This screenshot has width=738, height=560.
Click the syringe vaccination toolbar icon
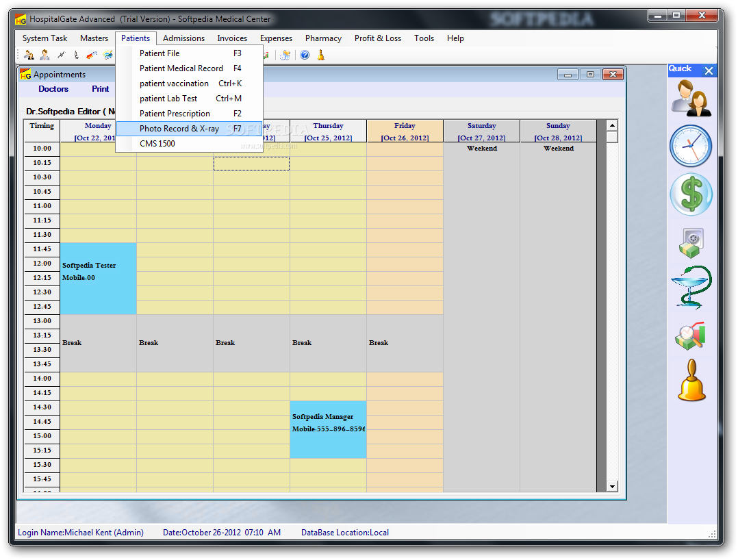coord(61,55)
